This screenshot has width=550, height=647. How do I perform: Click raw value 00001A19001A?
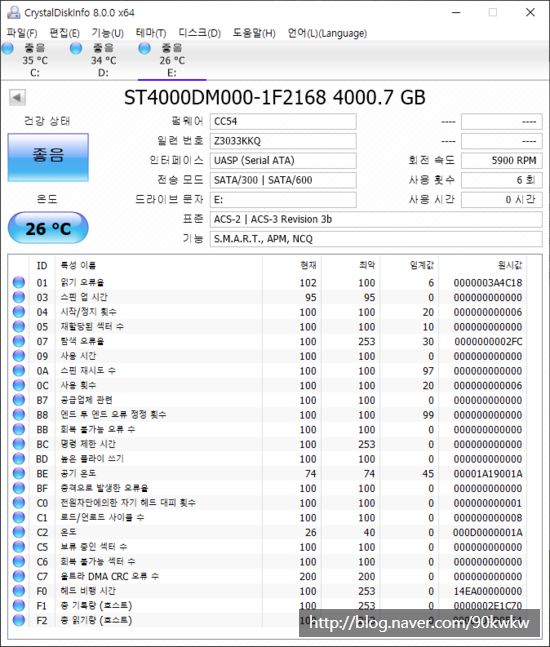point(488,474)
